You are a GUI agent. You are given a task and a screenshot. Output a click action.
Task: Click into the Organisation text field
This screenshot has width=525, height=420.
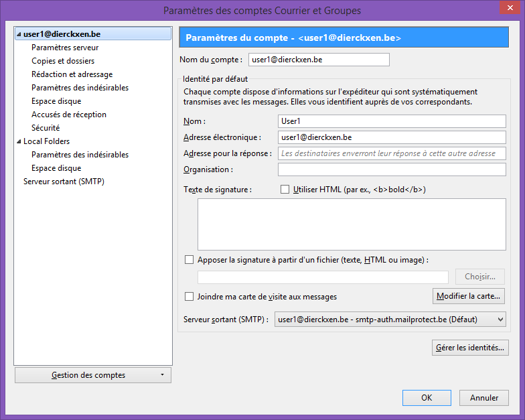[392, 169]
